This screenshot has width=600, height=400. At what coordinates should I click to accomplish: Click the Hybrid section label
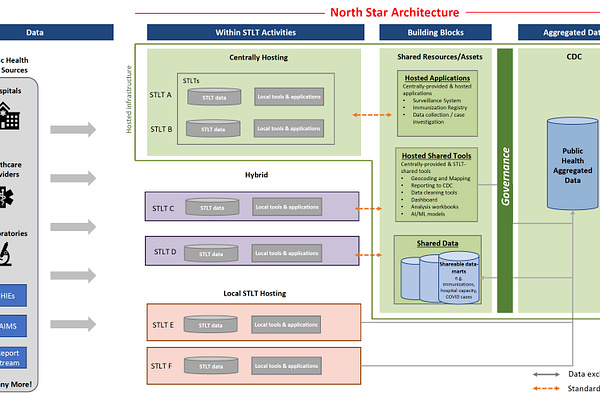pyautogui.click(x=256, y=175)
